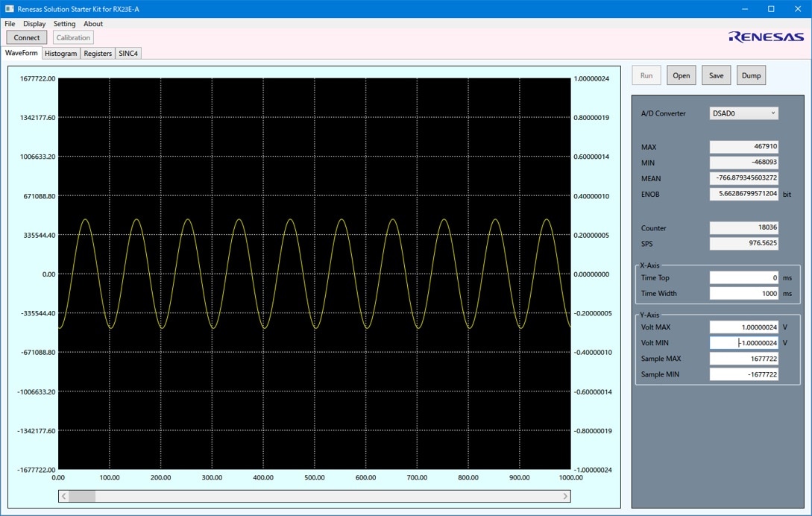Switch to the Histogram tab
The height and width of the screenshot is (516, 812).
[x=60, y=54]
